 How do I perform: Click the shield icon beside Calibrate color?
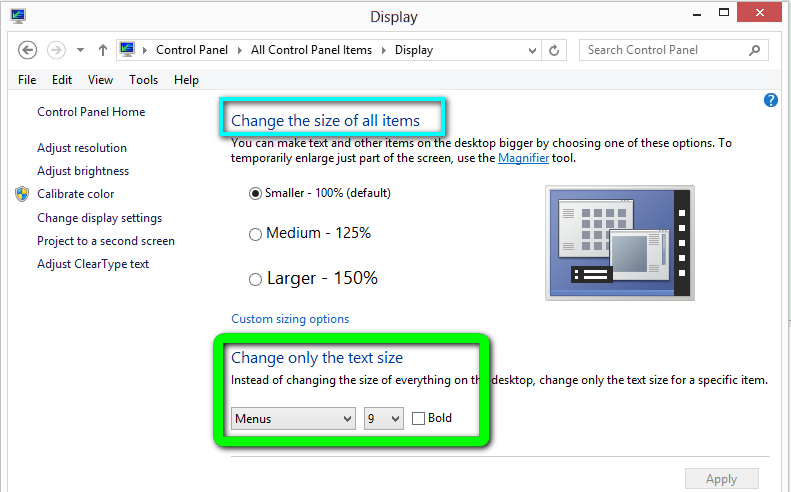pos(22,194)
